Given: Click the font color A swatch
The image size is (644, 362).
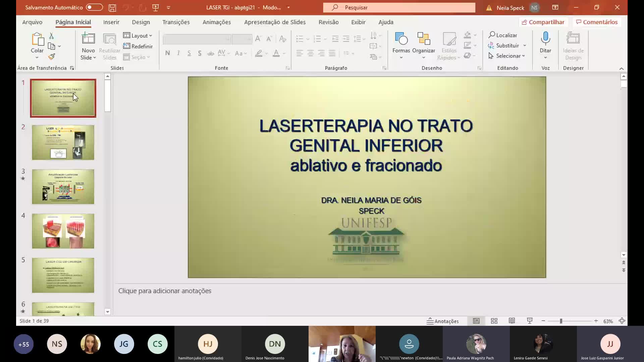Looking at the screenshot, I should pyautogui.click(x=276, y=53).
